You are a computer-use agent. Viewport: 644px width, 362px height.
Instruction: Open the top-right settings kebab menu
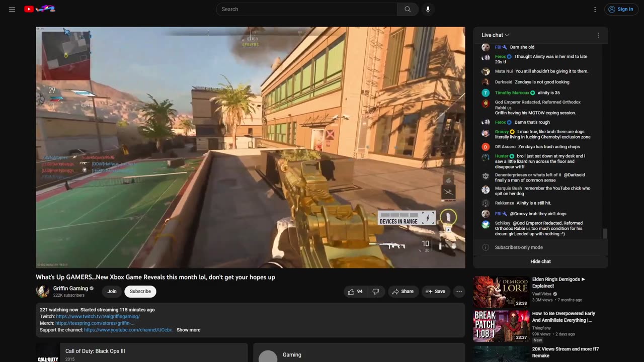[x=595, y=9]
